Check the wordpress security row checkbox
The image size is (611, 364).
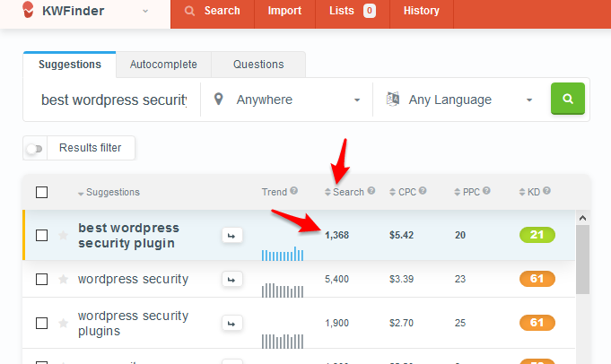[41, 279]
